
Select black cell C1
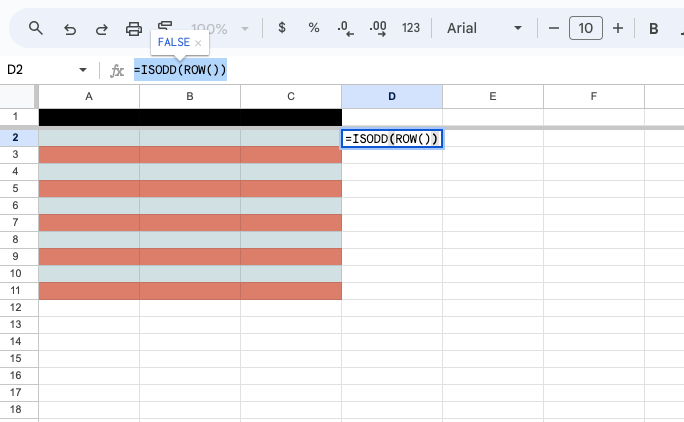pyautogui.click(x=291, y=117)
